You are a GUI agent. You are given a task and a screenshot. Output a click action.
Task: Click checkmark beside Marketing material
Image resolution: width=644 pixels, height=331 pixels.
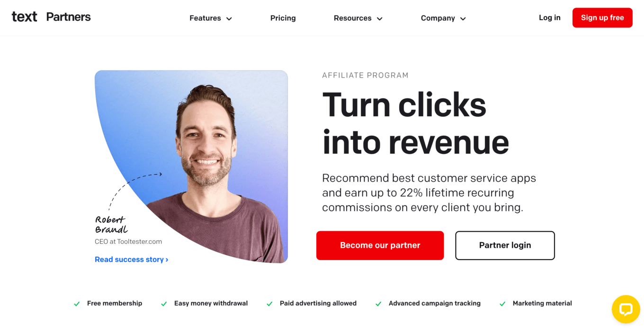[x=502, y=304]
